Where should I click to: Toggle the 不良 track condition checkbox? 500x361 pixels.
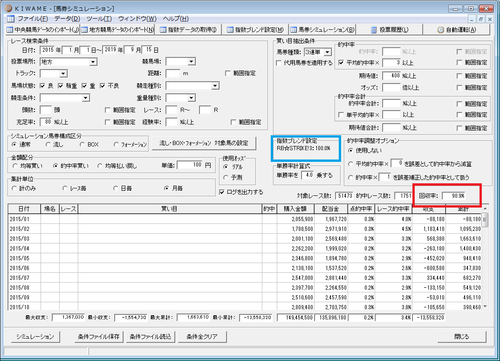(102, 86)
